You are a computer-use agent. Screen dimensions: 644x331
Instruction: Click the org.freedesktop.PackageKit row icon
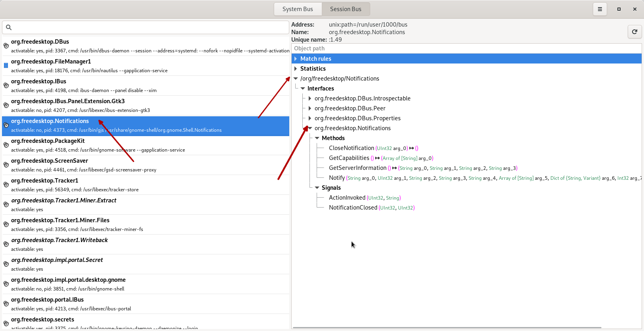coord(6,145)
